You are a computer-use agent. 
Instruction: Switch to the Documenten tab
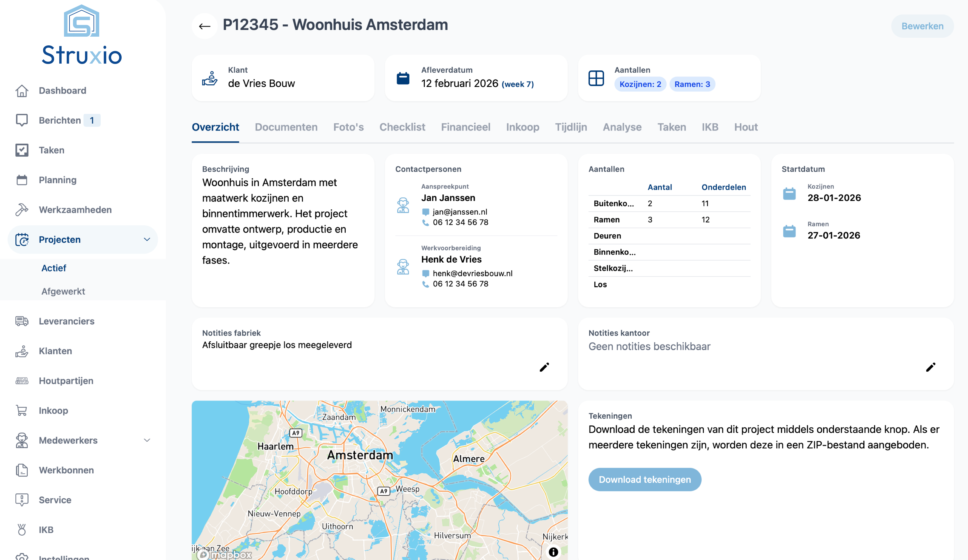[286, 127]
